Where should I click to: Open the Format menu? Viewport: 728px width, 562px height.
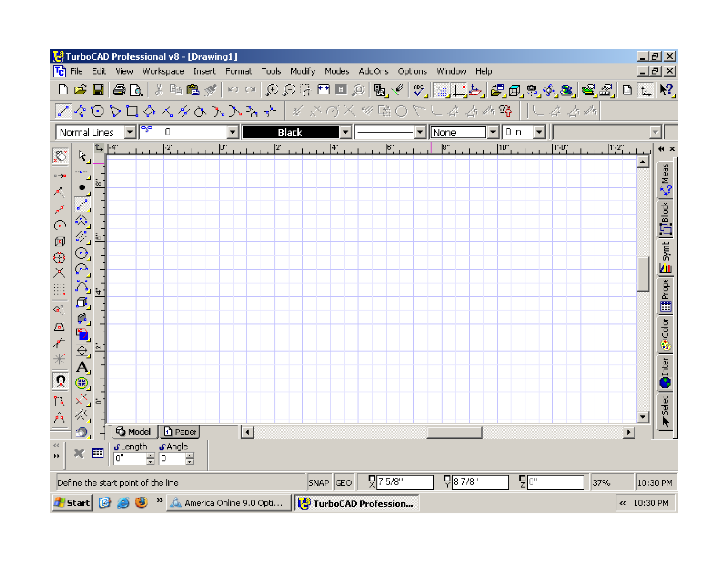pos(239,71)
